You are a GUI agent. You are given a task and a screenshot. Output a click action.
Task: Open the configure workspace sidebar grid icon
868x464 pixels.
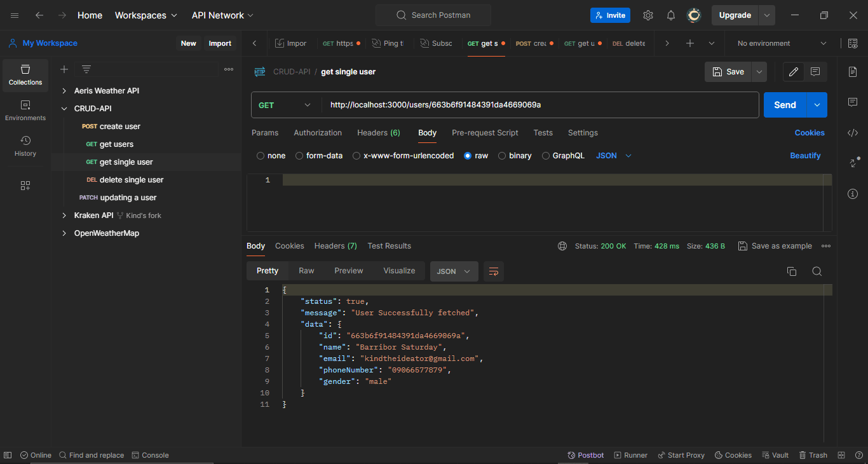point(25,186)
